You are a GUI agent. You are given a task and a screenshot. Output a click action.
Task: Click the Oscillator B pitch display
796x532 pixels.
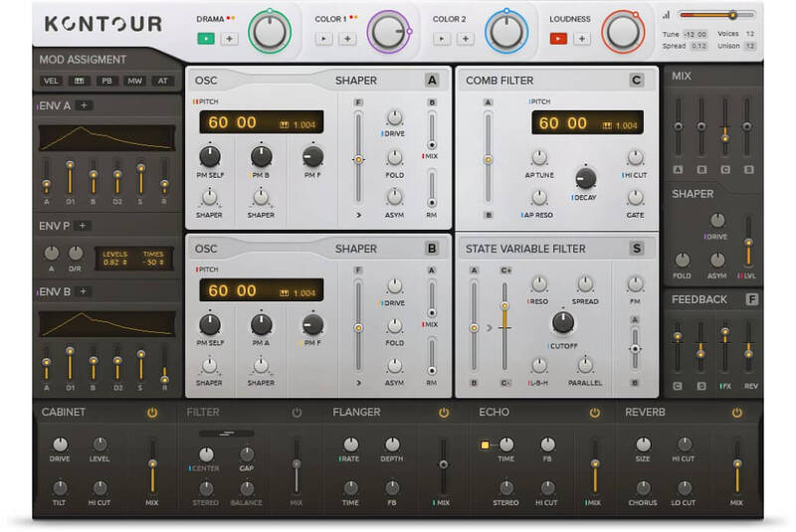pos(262,290)
